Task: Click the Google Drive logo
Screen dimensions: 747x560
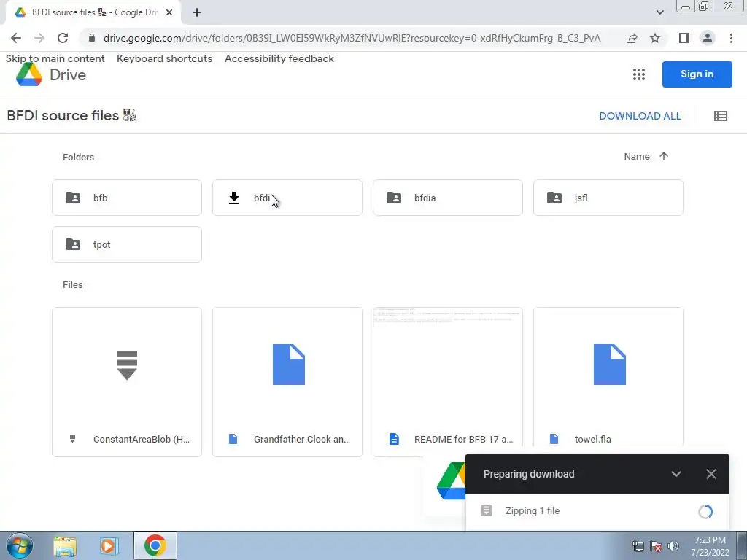Action: pos(51,75)
